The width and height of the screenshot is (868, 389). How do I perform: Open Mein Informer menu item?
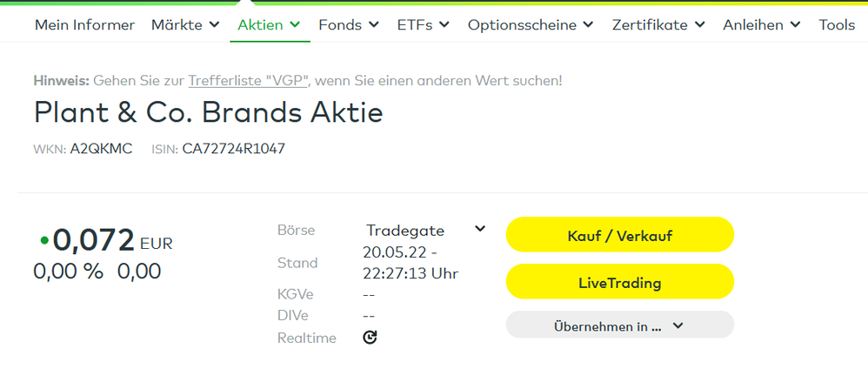point(84,25)
